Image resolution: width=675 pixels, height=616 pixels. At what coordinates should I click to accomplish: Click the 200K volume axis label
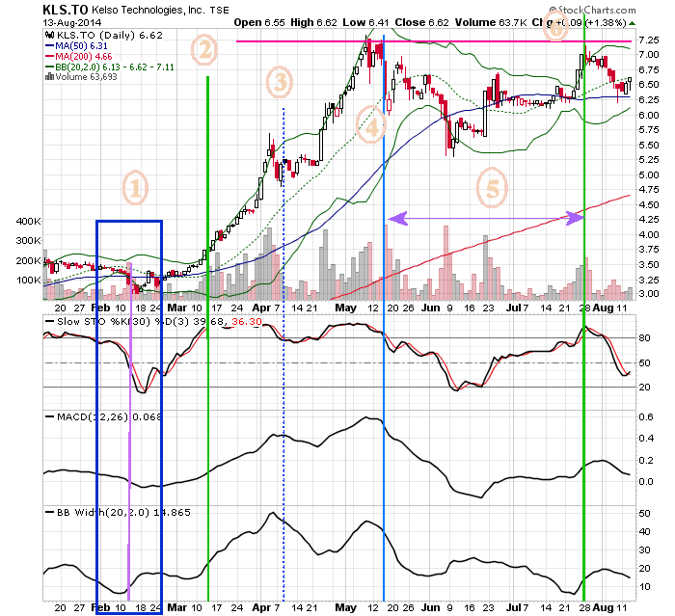(x=28, y=260)
